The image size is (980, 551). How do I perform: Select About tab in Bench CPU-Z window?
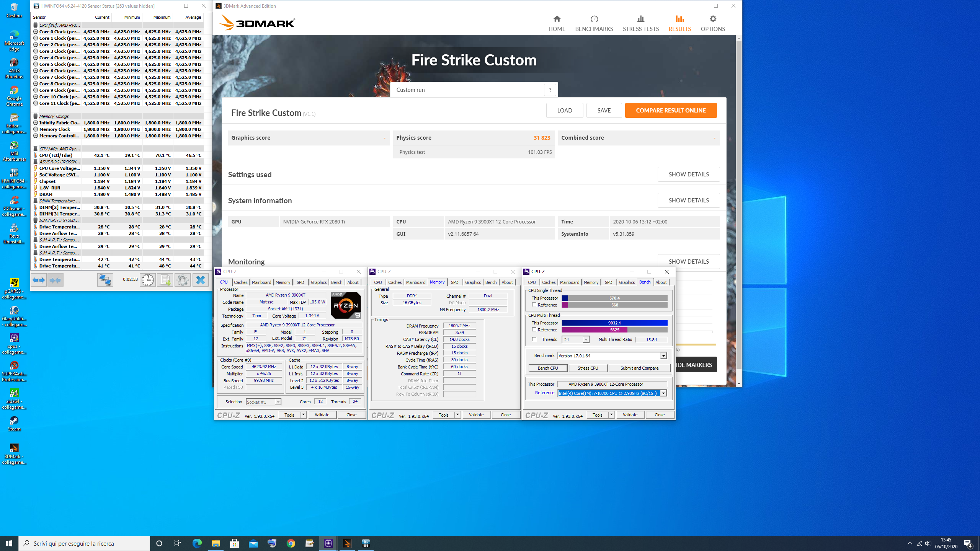[x=661, y=282]
